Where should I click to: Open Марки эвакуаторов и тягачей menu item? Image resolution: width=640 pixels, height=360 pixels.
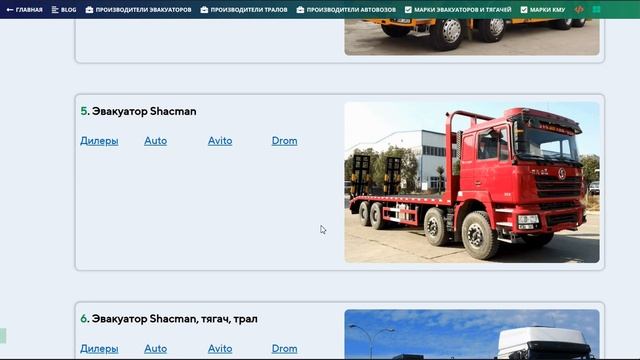click(458, 9)
